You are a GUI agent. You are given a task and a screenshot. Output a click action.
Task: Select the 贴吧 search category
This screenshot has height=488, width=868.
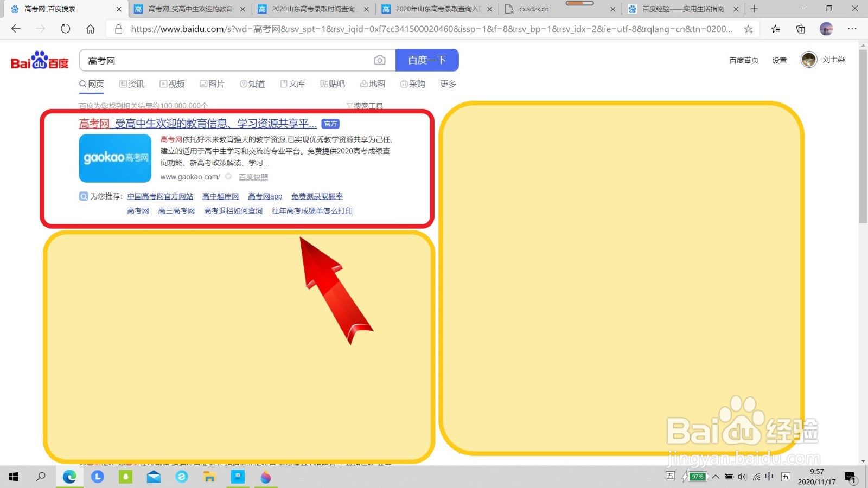pyautogui.click(x=333, y=84)
